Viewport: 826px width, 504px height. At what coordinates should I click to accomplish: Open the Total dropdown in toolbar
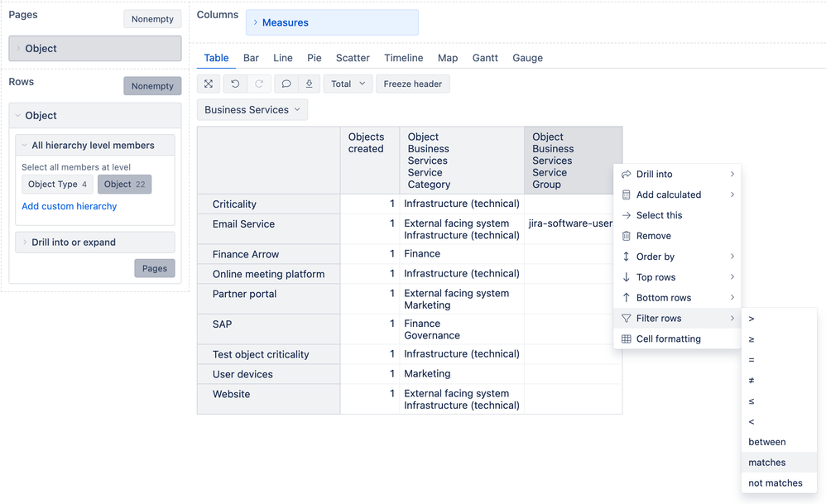(x=348, y=84)
